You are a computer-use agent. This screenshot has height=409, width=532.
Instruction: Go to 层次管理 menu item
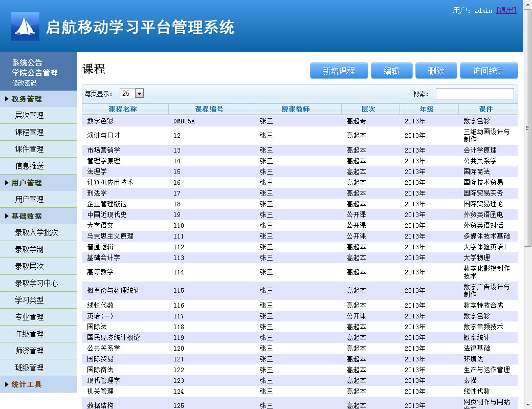click(x=29, y=115)
